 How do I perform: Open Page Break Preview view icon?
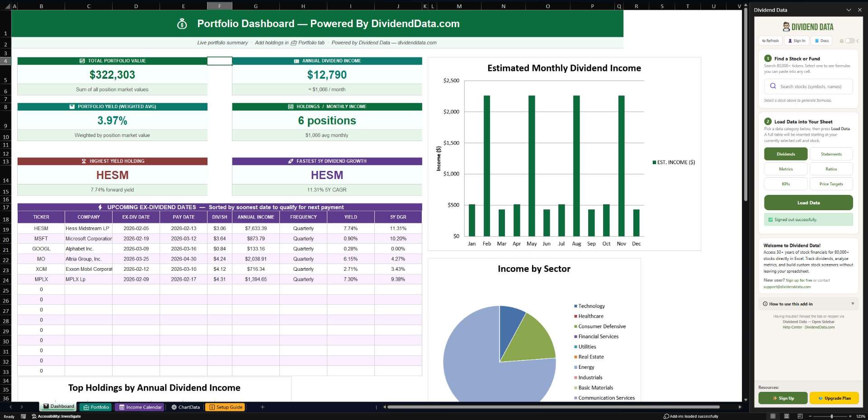(x=800, y=416)
